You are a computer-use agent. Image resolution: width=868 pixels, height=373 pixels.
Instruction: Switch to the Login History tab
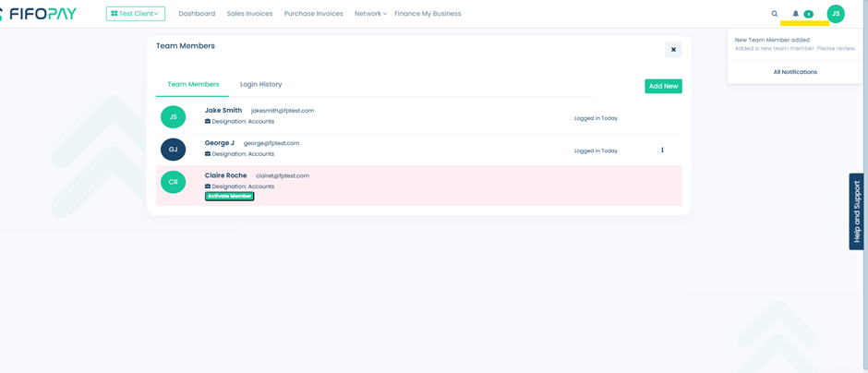[x=260, y=85]
